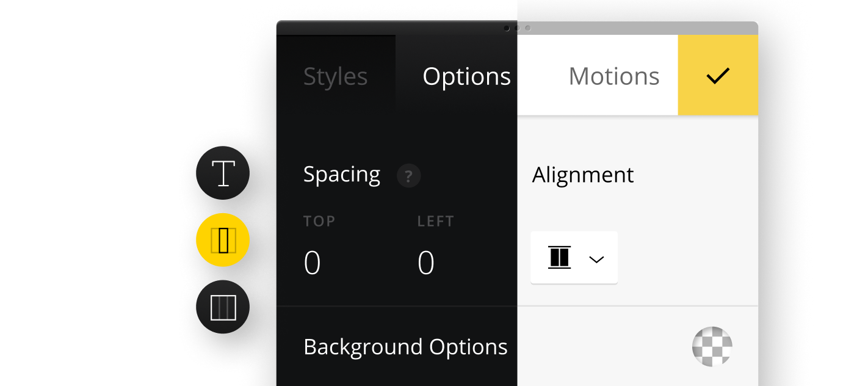Click the third dot in window header
The image size is (868, 386).
click(x=528, y=28)
